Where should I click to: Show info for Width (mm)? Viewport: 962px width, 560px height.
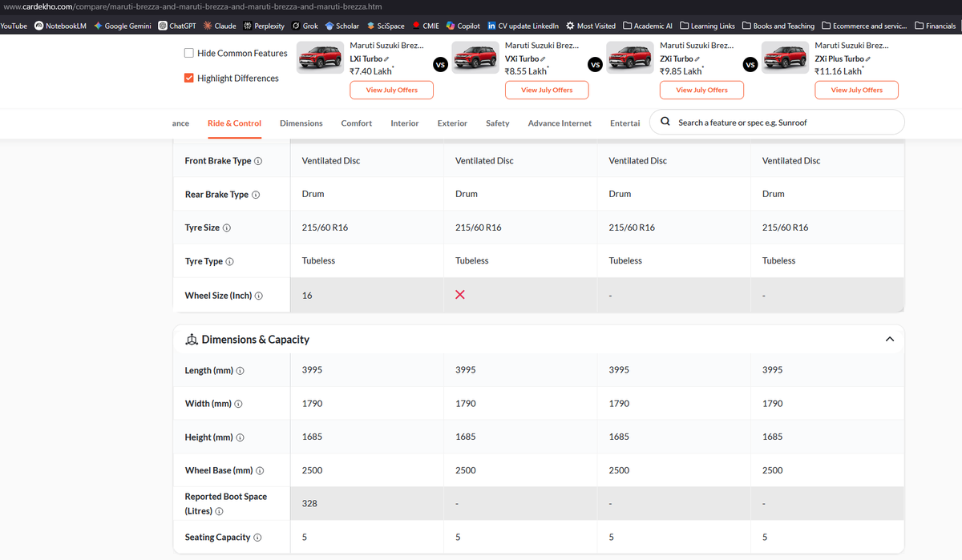coord(238,404)
